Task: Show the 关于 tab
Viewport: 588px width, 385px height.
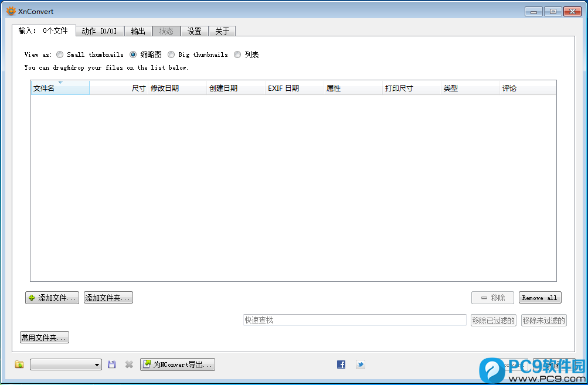Action: (x=222, y=31)
